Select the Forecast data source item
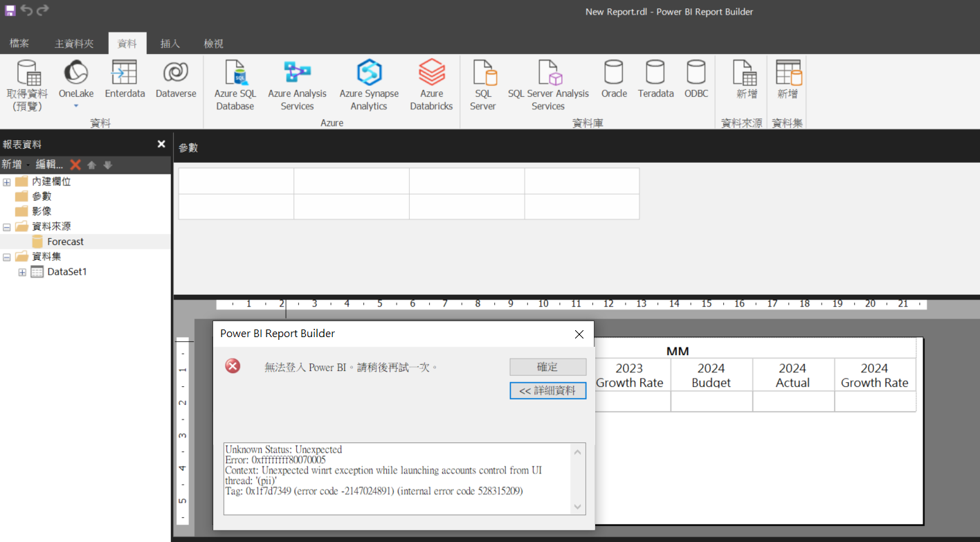The width and height of the screenshot is (980, 542). [x=66, y=242]
